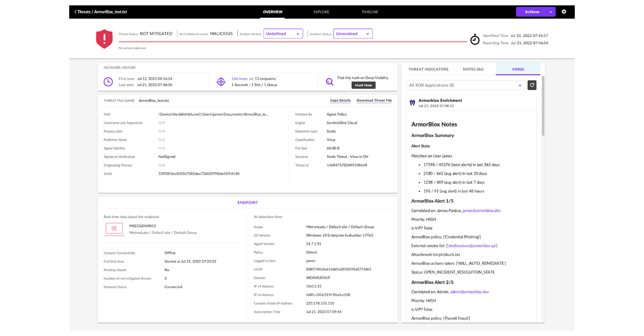Open the Notes (86) tab

(x=473, y=69)
